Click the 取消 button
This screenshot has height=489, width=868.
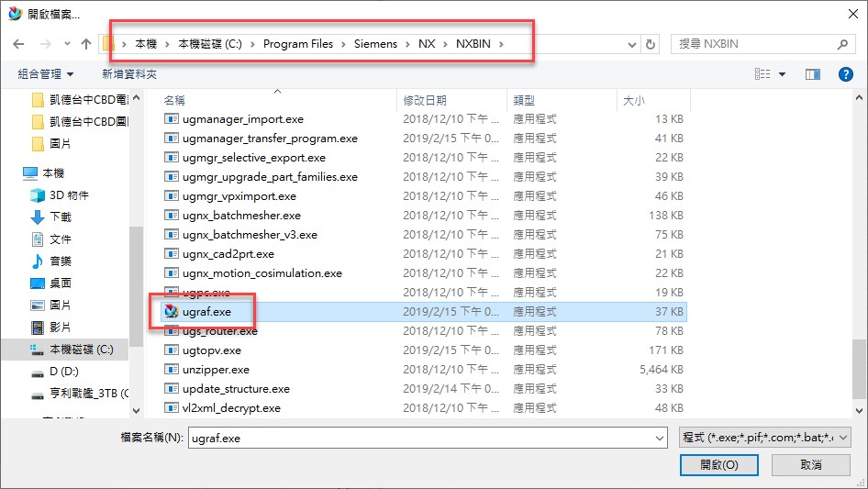(x=811, y=464)
